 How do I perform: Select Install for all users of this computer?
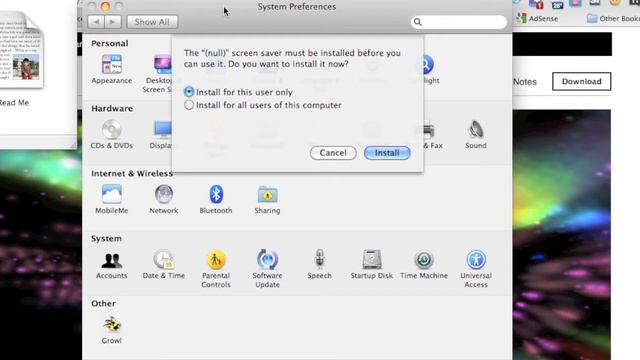tap(263, 105)
